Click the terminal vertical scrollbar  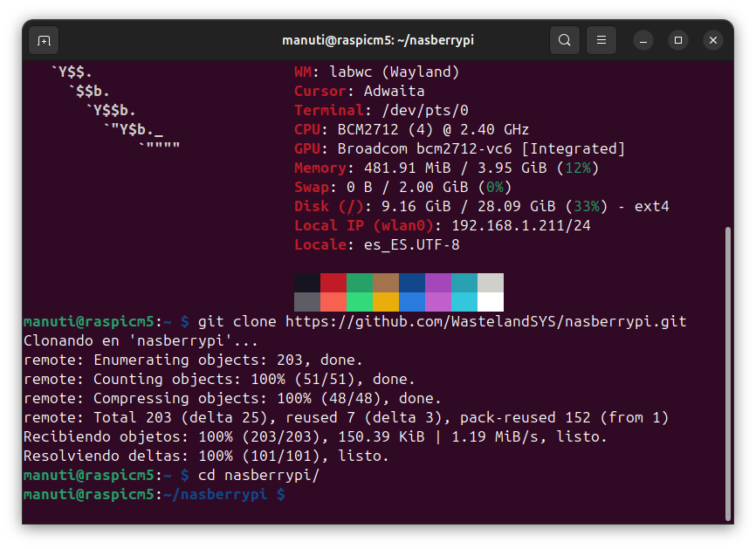tap(728, 374)
